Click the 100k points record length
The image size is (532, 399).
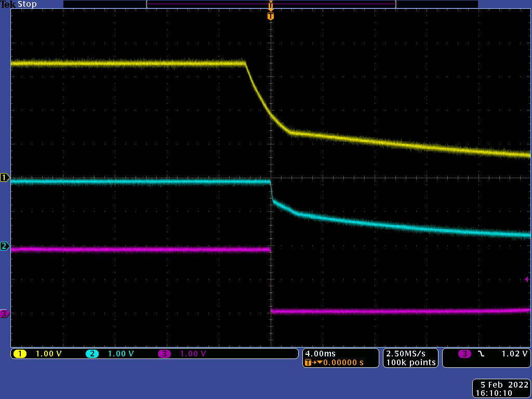tap(411, 363)
